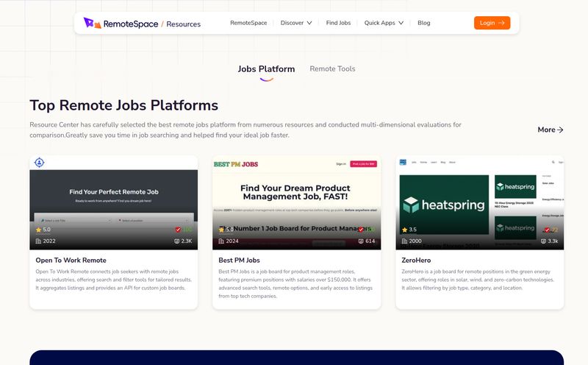Click the RemoteSpace logo icon
The image size is (588, 365).
93,23
